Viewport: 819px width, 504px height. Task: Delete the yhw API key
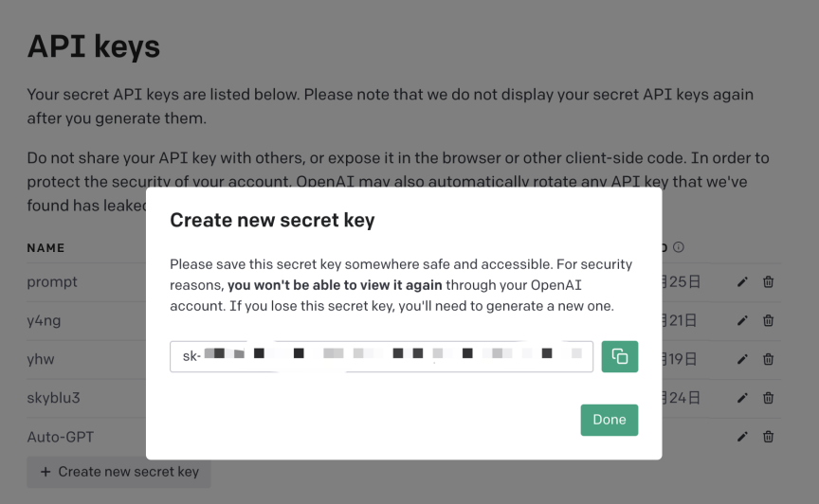(768, 359)
